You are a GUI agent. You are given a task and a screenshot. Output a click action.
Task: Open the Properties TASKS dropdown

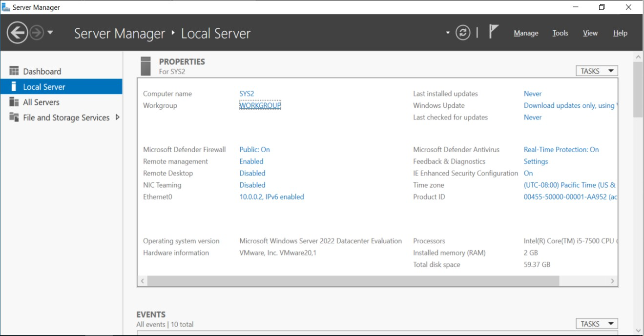(597, 71)
